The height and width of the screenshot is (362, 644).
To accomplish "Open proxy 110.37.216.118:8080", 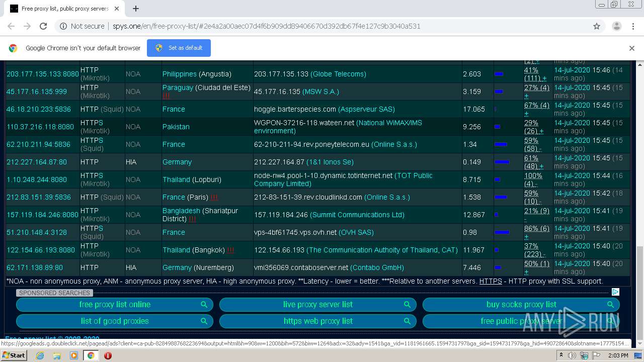I will coord(40,127).
